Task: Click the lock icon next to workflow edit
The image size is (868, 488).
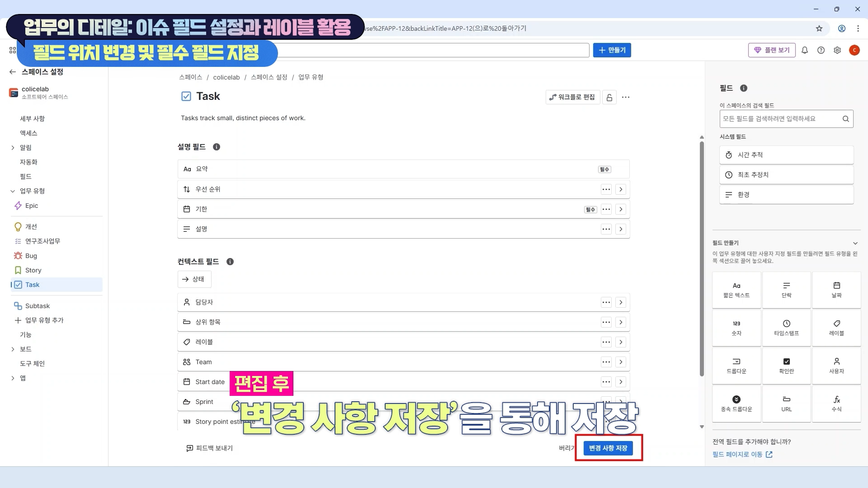Action: [x=609, y=97]
